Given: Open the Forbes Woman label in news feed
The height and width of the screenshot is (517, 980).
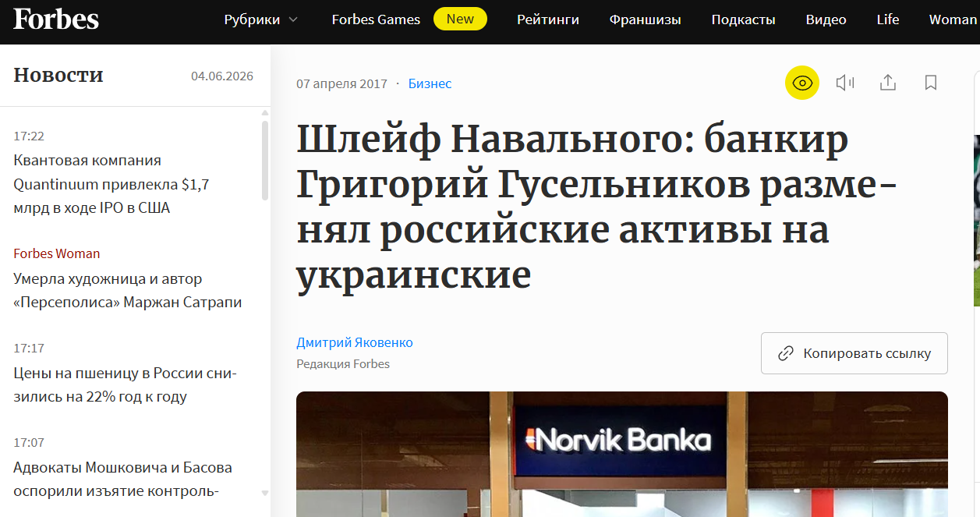Looking at the screenshot, I should [x=57, y=253].
